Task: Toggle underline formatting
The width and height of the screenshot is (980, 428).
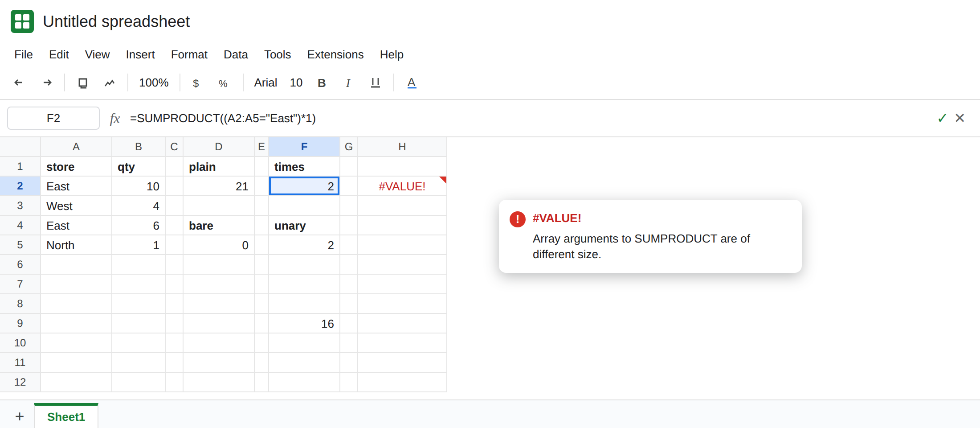Action: pyautogui.click(x=376, y=83)
